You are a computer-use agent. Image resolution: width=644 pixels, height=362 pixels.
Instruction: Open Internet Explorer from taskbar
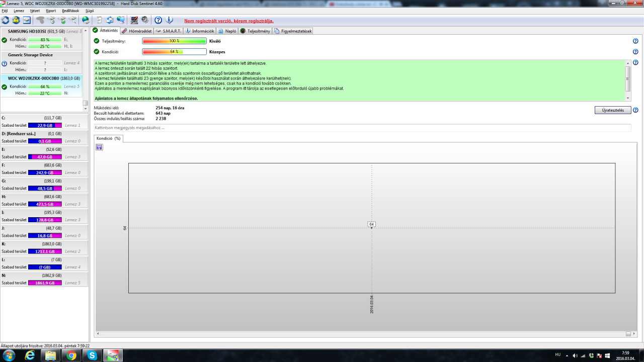pyautogui.click(x=30, y=355)
